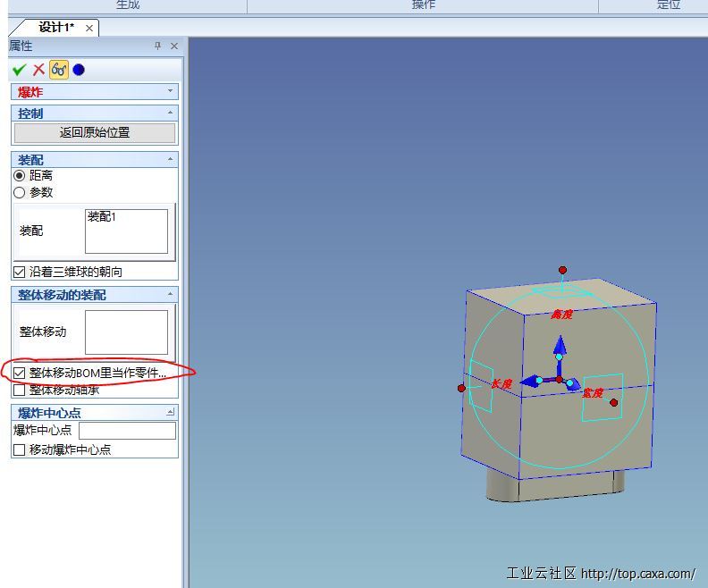The width and height of the screenshot is (708, 588).
Task: Click the blue circle apply icon
Action: (x=79, y=70)
